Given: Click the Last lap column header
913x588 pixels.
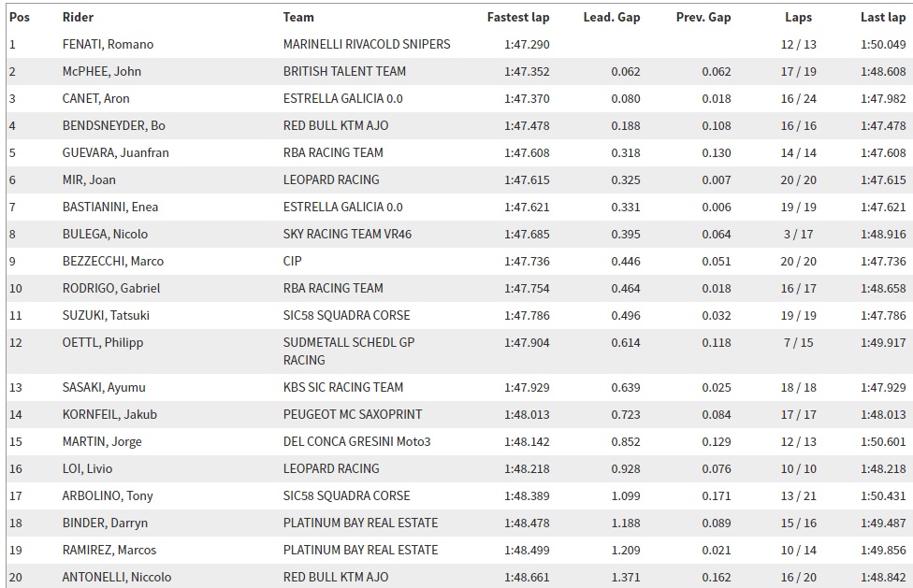Looking at the screenshot, I should click(x=883, y=18).
